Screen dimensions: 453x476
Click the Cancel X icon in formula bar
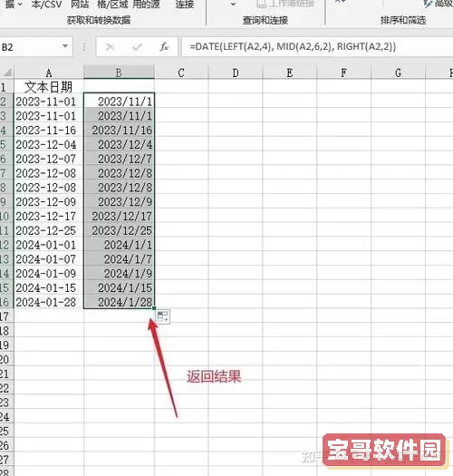[110, 47]
